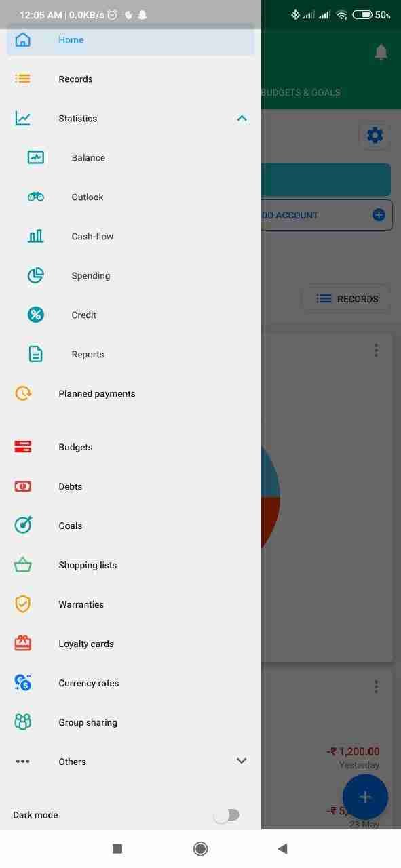Tap the Credit percent icon
The image size is (401, 868).
pyautogui.click(x=35, y=315)
